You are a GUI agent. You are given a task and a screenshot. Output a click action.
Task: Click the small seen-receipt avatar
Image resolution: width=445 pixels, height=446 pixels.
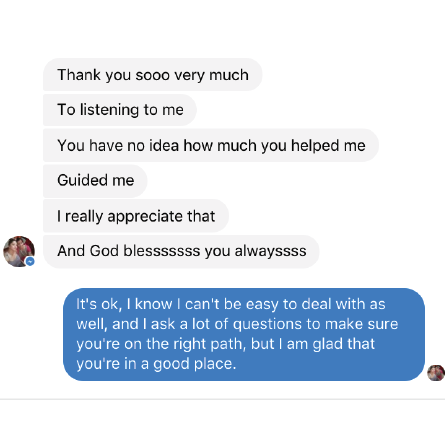[x=436, y=373]
